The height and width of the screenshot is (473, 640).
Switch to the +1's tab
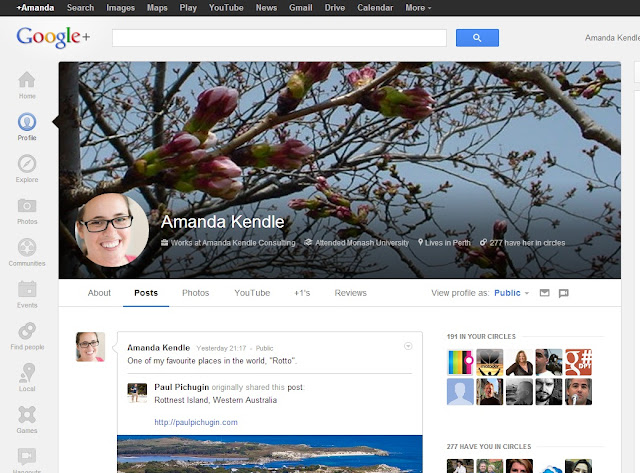click(x=302, y=293)
